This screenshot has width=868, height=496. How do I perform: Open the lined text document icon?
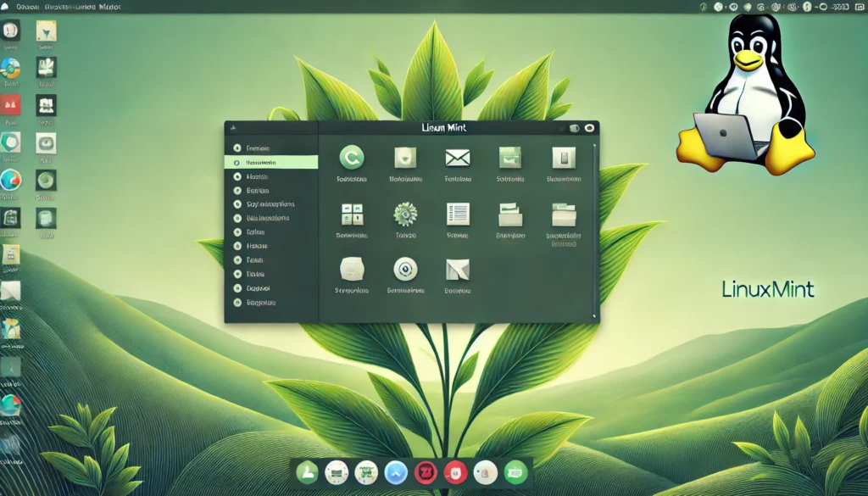pyautogui.click(x=458, y=214)
